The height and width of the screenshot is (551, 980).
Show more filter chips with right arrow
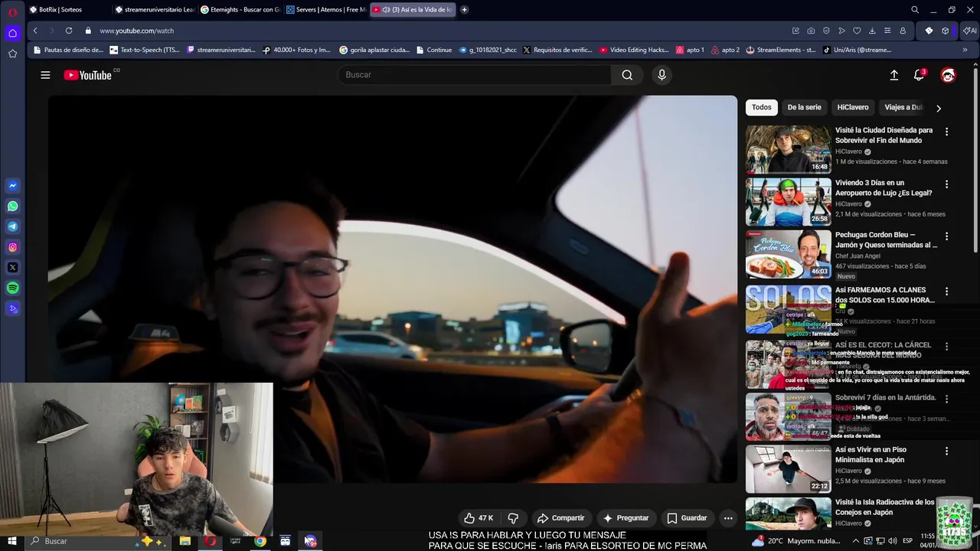click(939, 108)
